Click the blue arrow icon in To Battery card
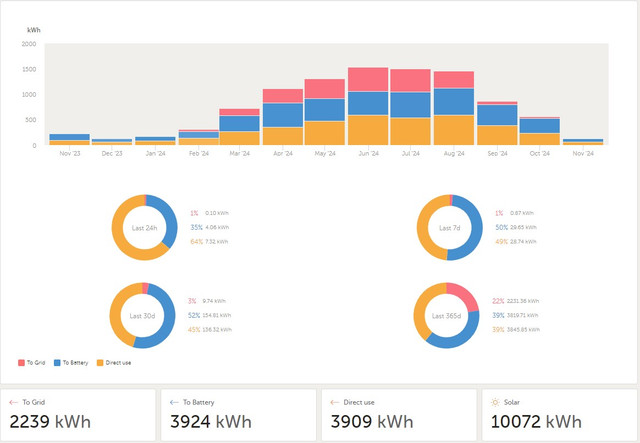The image size is (640, 443). pos(174,402)
